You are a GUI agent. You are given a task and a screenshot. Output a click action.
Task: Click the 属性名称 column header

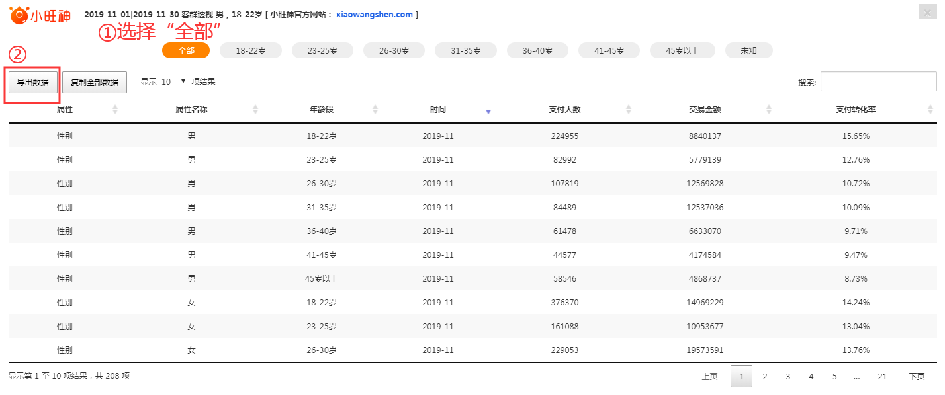(x=192, y=110)
